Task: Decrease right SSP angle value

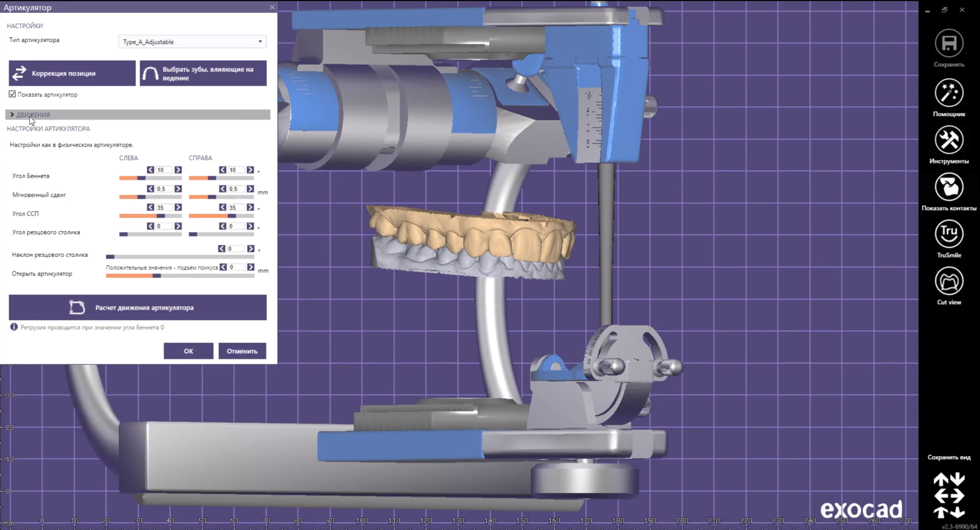Action: point(223,207)
